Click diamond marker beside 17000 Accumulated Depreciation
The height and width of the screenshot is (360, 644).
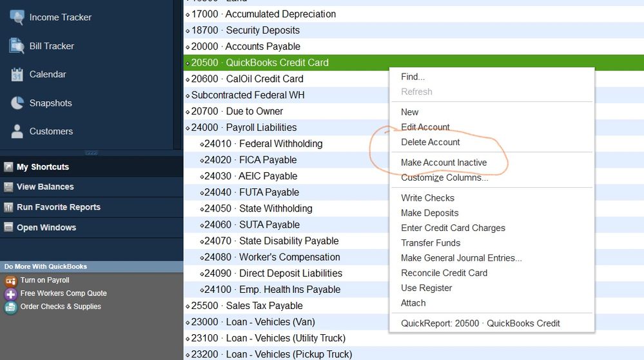tap(188, 15)
